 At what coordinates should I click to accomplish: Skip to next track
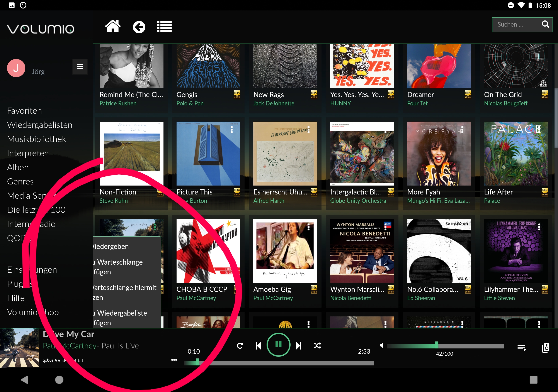299,346
